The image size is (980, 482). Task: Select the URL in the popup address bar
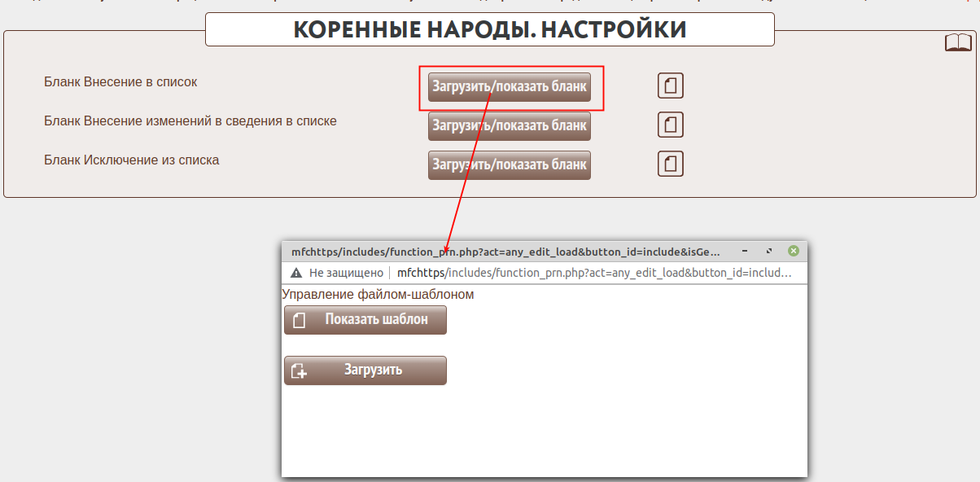[594, 273]
